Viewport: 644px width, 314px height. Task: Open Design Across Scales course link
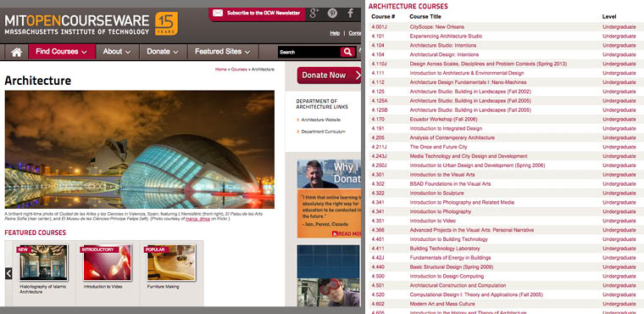[488, 64]
